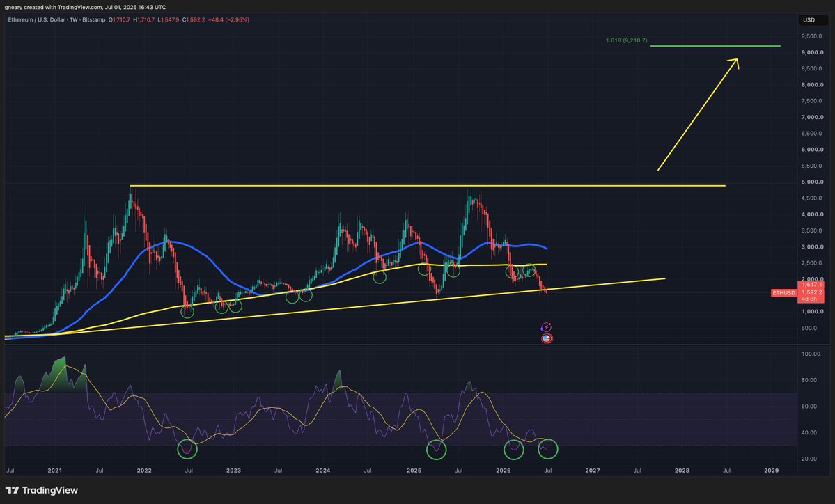Click 2024 on the time axis
This screenshot has height=504, width=835.
[322, 471]
